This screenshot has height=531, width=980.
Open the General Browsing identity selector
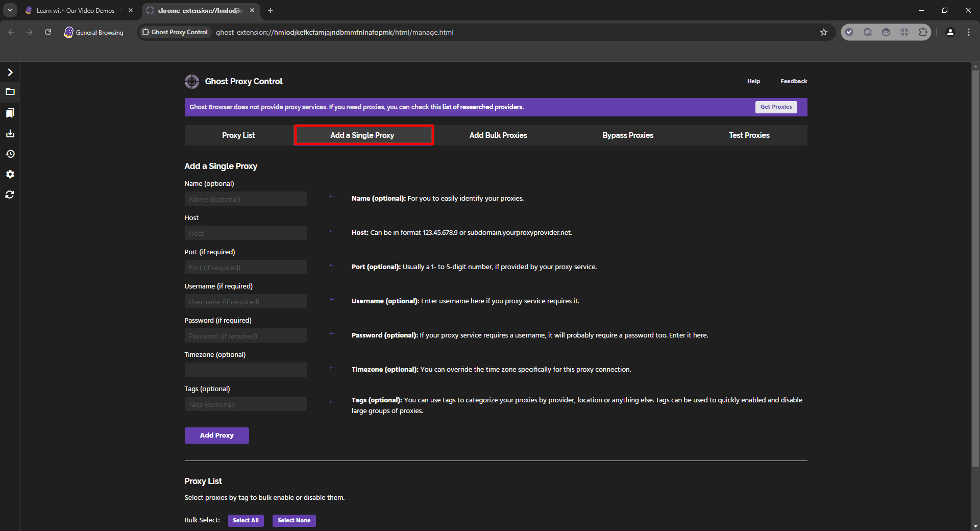tap(94, 32)
